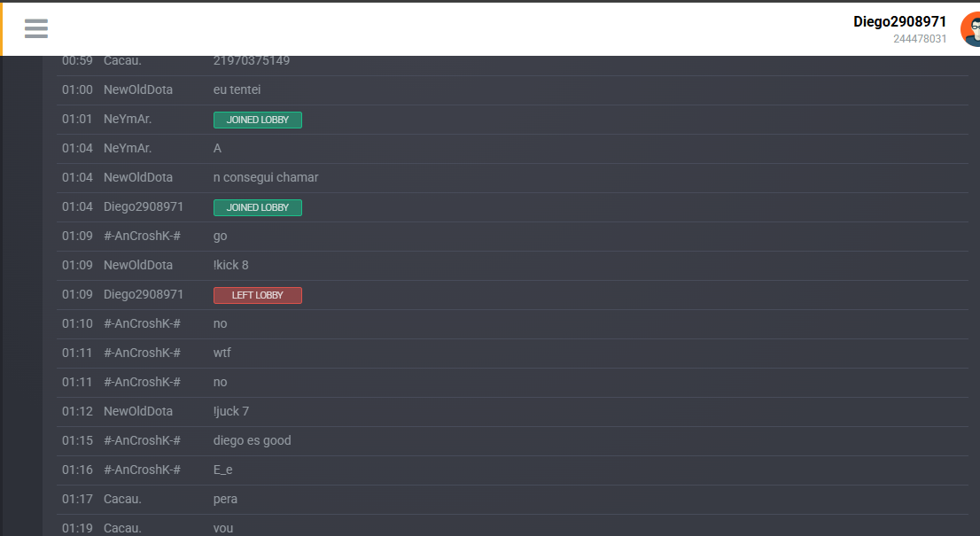This screenshot has height=536, width=980.
Task: Select Diego2908971 in the 01:04 row
Action: (x=144, y=206)
